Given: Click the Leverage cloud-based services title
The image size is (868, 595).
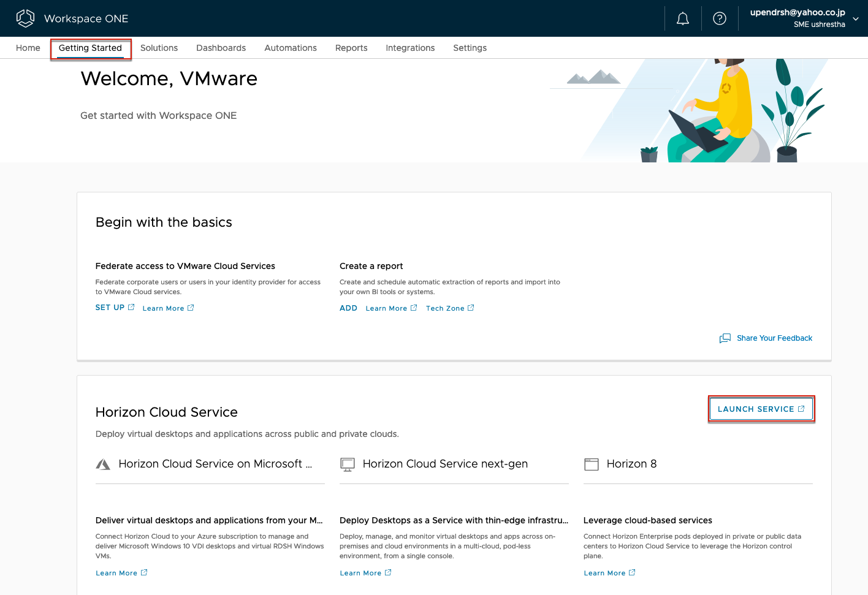Looking at the screenshot, I should coord(647,520).
